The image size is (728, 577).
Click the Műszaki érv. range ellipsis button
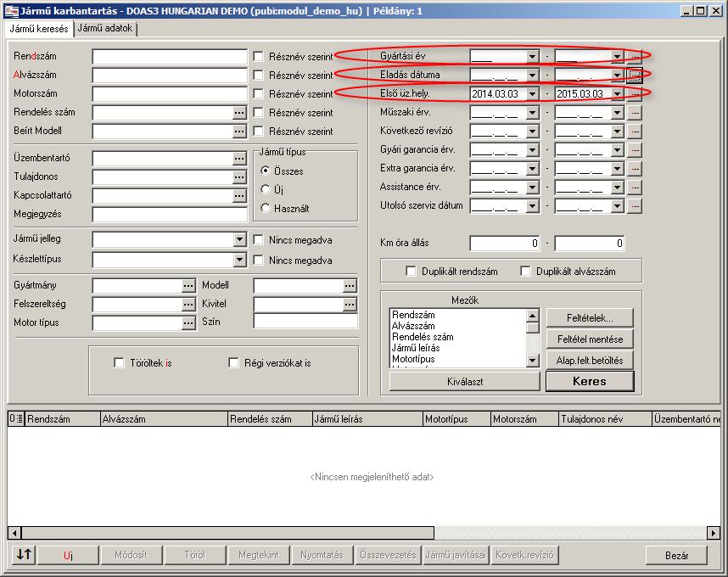(x=635, y=112)
